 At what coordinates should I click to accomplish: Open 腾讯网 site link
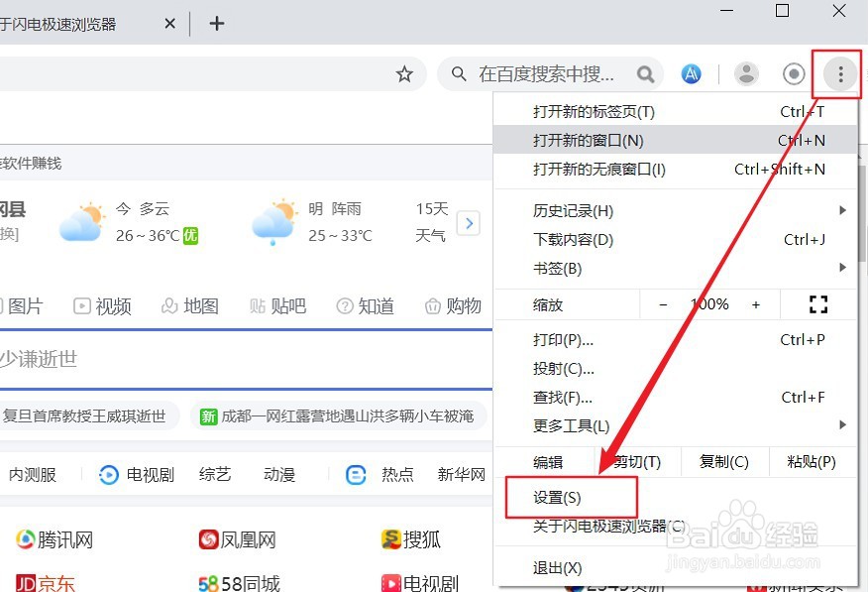pyautogui.click(x=54, y=539)
